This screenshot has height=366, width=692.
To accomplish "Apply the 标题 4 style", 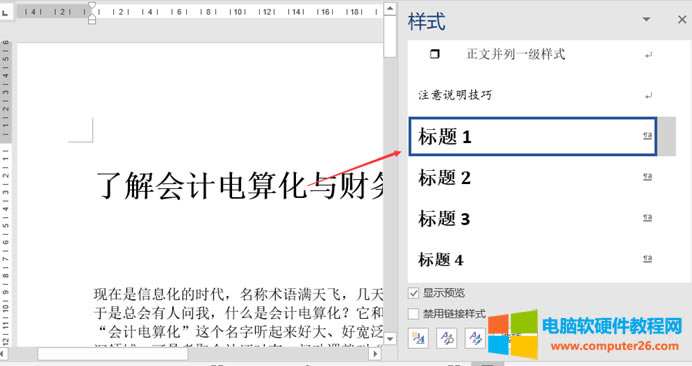I will (533, 260).
